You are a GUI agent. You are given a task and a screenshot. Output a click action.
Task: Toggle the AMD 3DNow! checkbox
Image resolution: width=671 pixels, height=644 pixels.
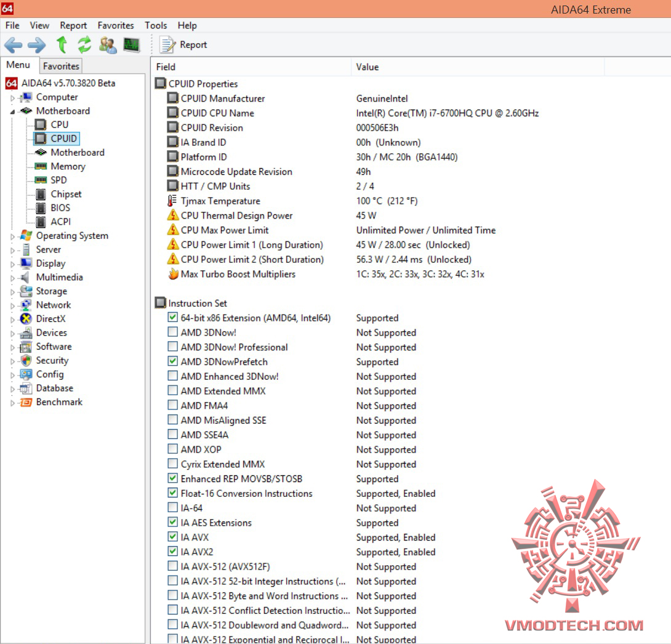pyautogui.click(x=172, y=332)
